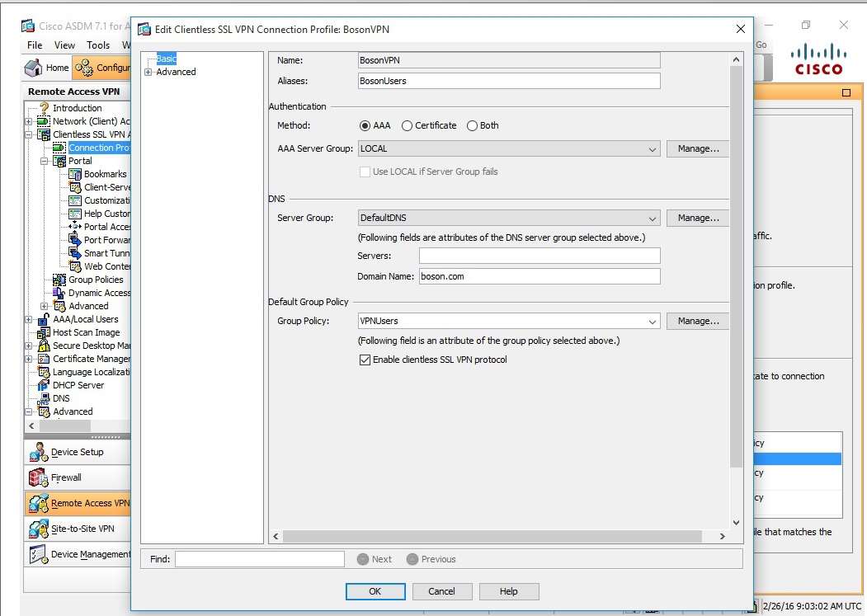Click the DNS icon in navigation tree
This screenshot has height=616, width=867.
44,398
